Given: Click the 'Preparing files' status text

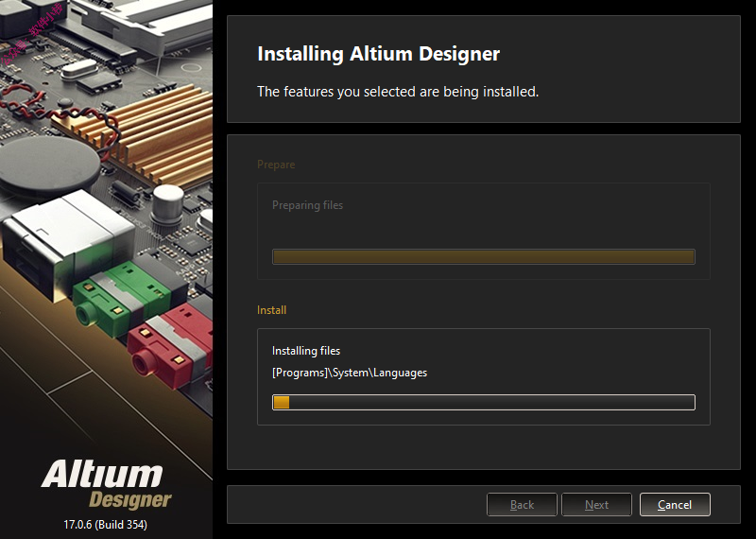Looking at the screenshot, I should coord(308,205).
